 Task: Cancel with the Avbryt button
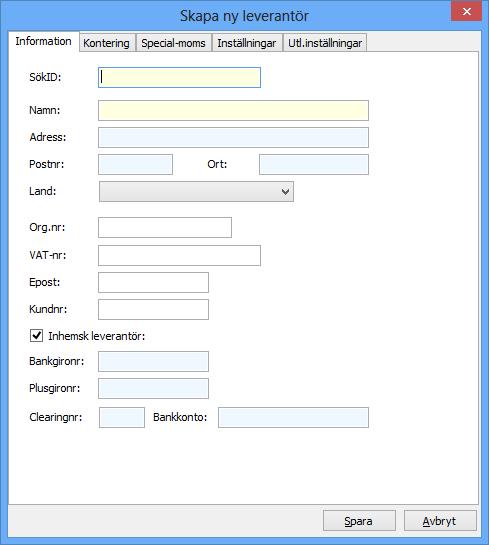coord(440,521)
